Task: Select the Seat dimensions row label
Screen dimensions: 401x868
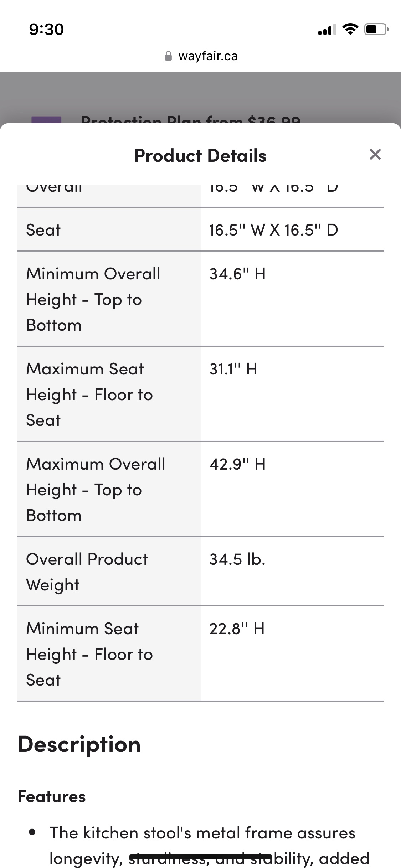Action: (43, 230)
